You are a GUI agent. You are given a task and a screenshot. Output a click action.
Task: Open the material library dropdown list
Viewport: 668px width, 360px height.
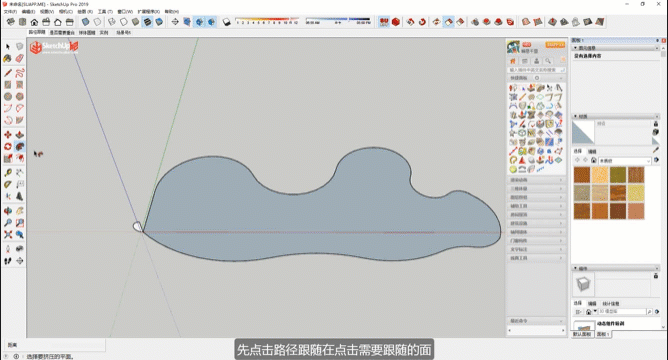click(x=625, y=161)
